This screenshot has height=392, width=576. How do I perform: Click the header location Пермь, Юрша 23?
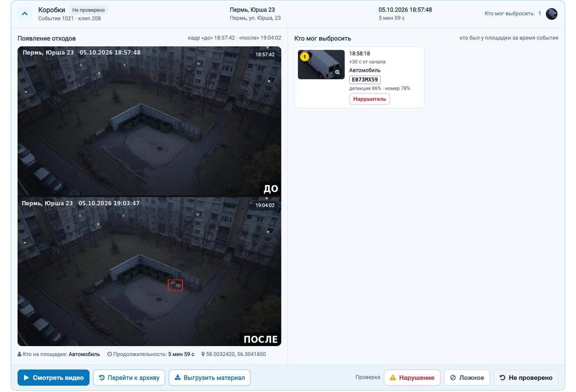[x=252, y=10]
